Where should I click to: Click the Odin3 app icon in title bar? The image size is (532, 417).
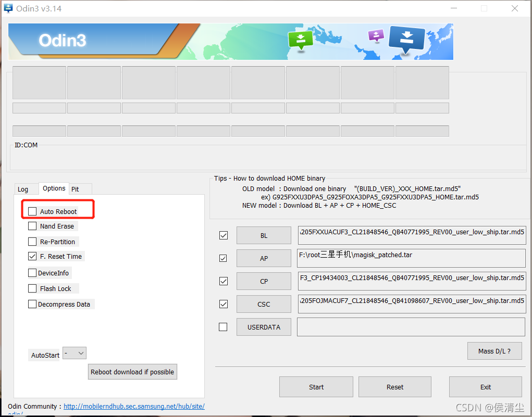tap(8, 8)
